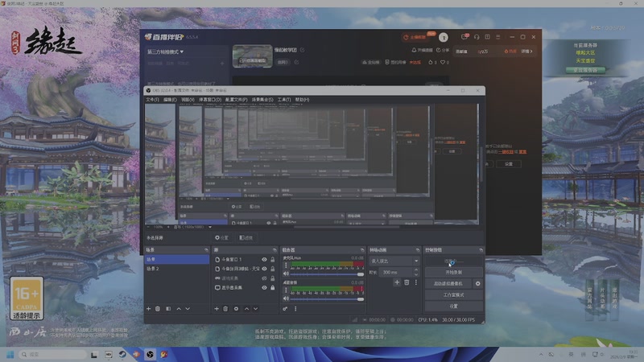Open the Edit menu in OBS

(x=170, y=100)
